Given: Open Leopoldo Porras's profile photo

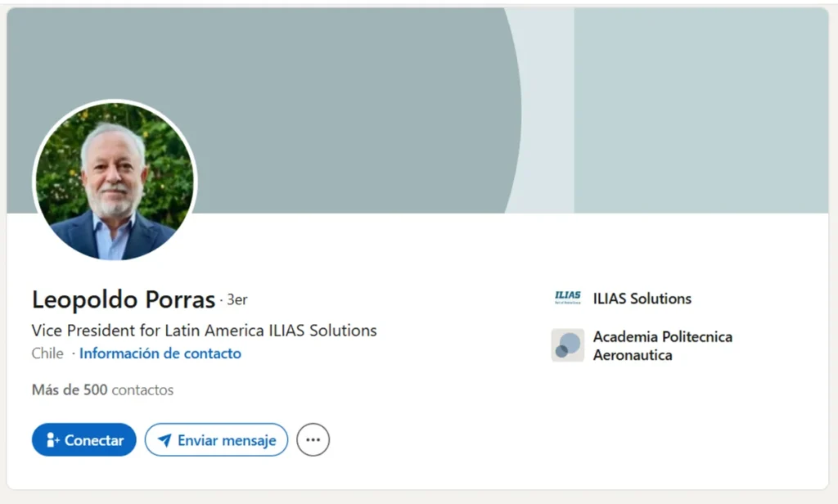Looking at the screenshot, I should 115,182.
